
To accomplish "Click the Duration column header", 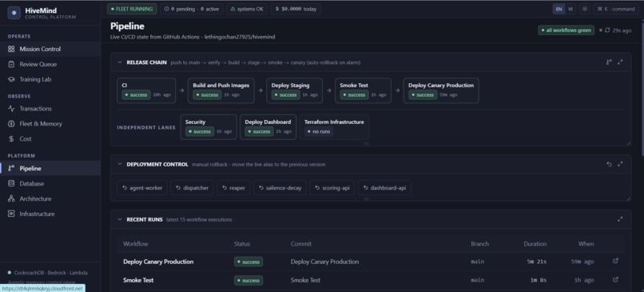I will [535, 244].
